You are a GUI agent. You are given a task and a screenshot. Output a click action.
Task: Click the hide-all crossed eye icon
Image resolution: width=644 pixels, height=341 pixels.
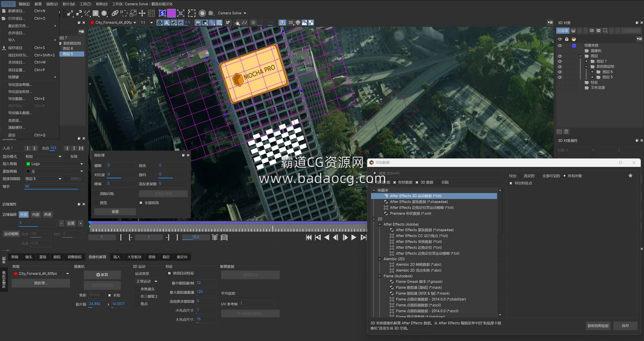[x=598, y=31]
